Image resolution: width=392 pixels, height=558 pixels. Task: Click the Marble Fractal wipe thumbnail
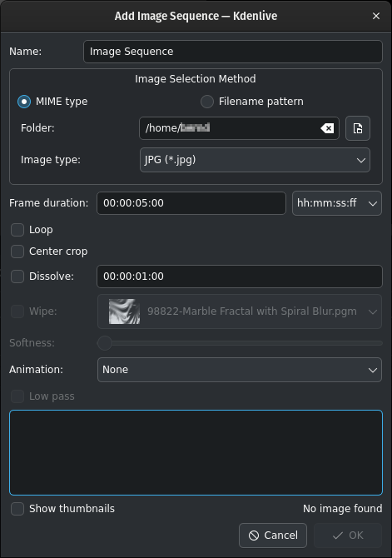pyautogui.click(x=124, y=311)
